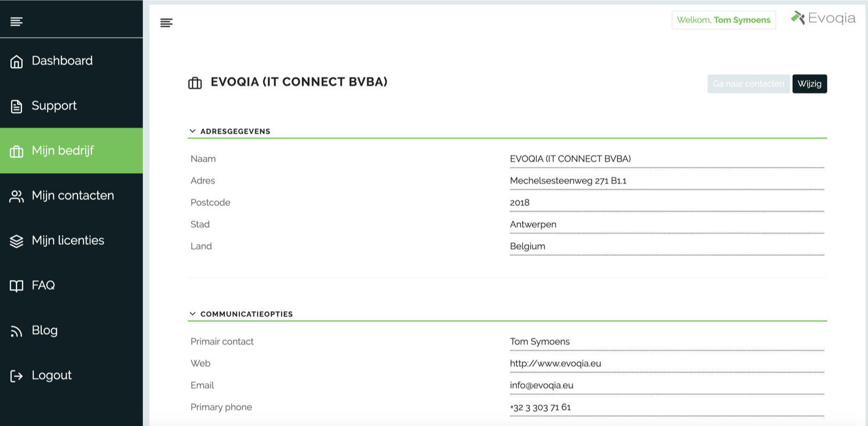Click the address Mechelsesteenweg 271 B1.1
The height and width of the screenshot is (426, 868).
pos(568,181)
